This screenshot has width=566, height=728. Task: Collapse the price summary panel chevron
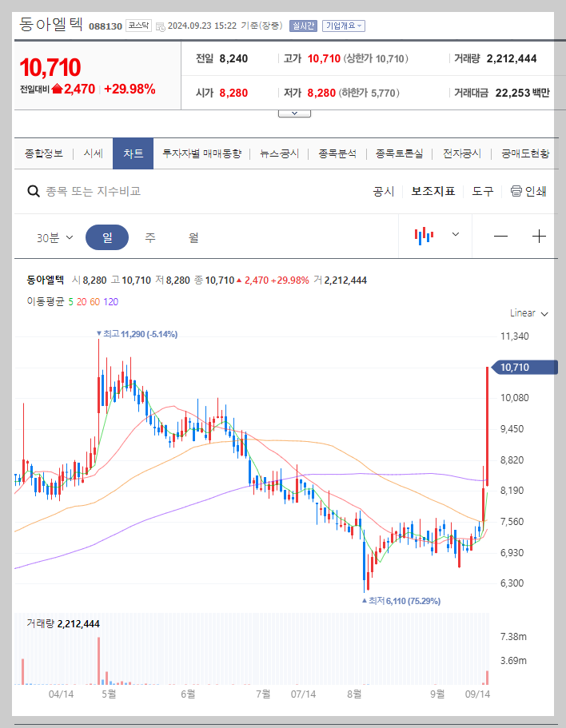[294, 112]
